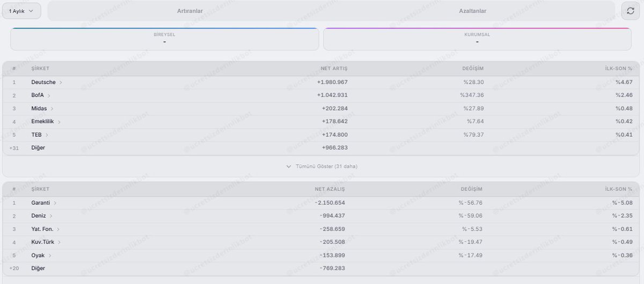This screenshot has width=644, height=284.
Task: Expand the Emeklilik row chevron
Action: click(59, 122)
